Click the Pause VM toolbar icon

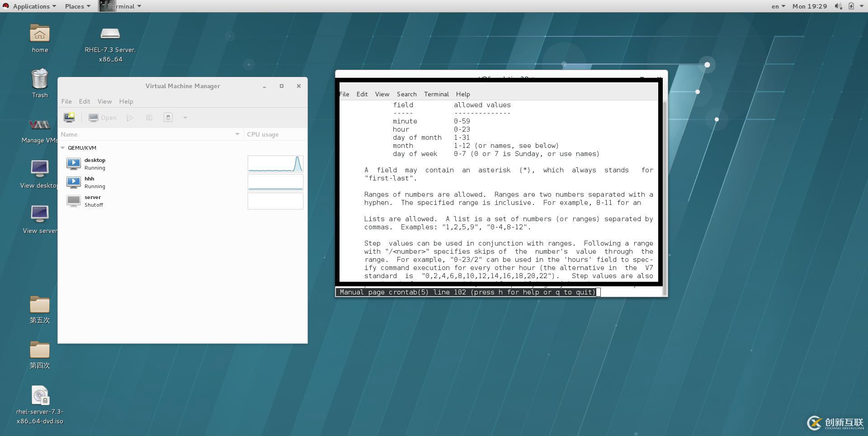pyautogui.click(x=149, y=118)
